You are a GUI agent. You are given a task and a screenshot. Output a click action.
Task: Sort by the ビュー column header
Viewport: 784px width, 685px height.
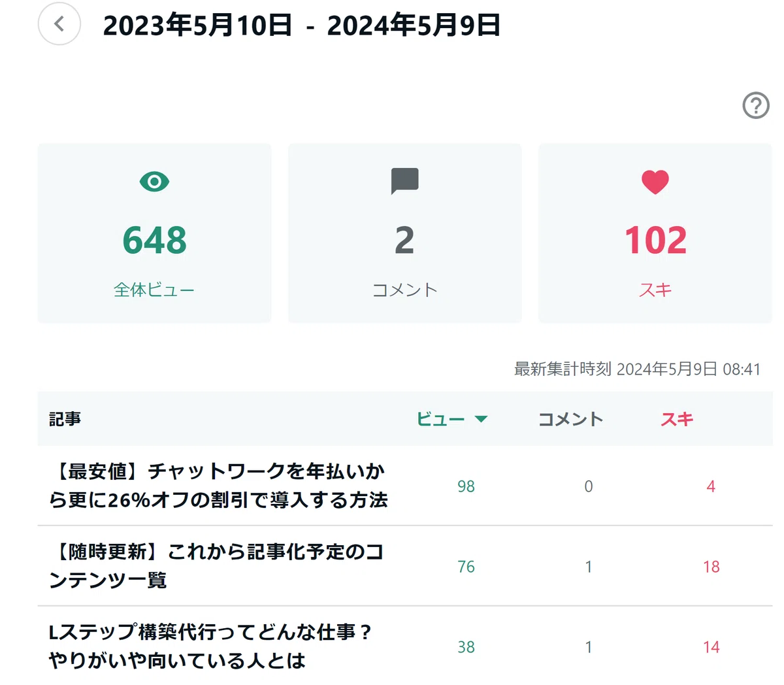click(x=441, y=419)
